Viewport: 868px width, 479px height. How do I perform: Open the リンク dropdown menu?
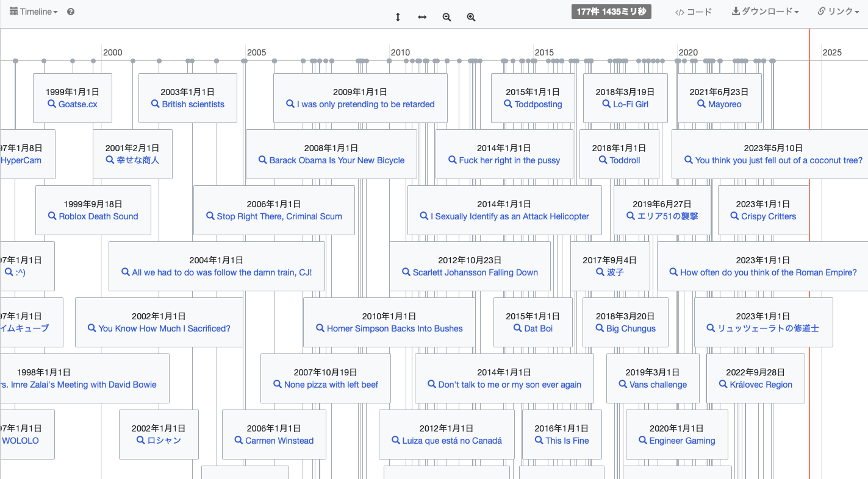tap(839, 12)
